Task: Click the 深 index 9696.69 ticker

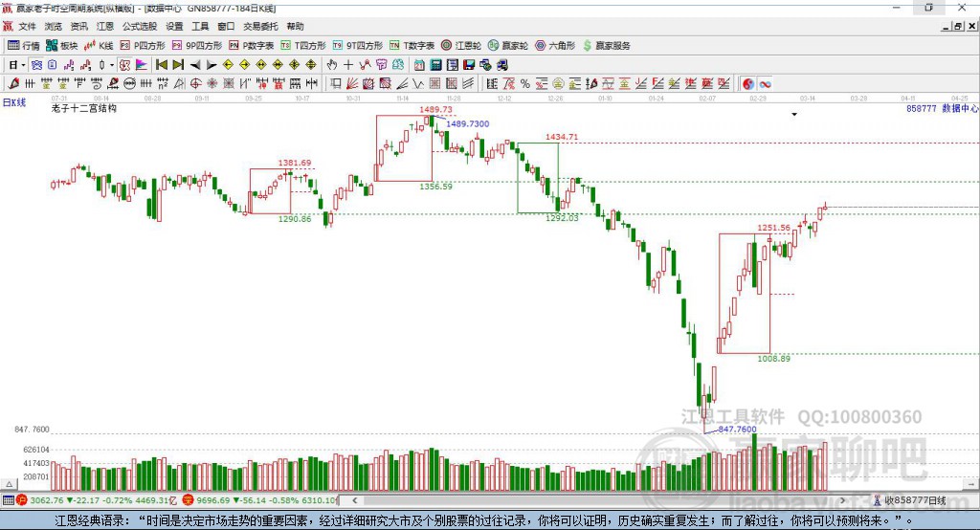Action: coord(260,500)
